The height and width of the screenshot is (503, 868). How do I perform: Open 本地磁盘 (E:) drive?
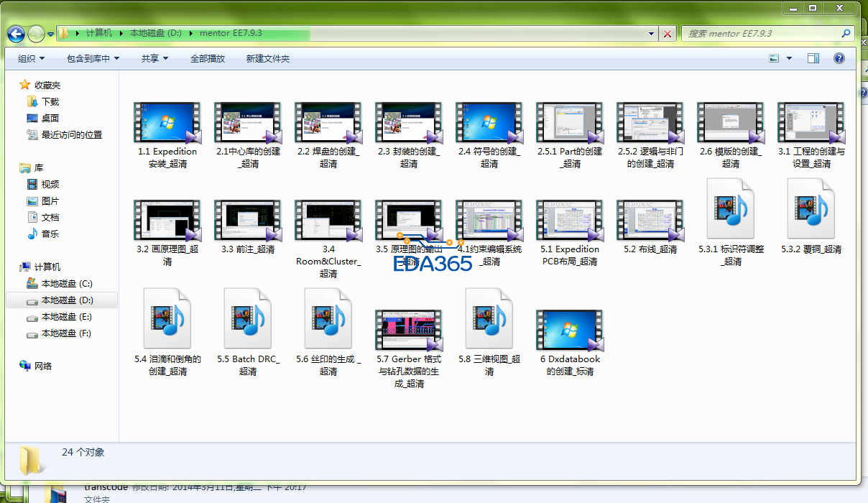coord(60,316)
